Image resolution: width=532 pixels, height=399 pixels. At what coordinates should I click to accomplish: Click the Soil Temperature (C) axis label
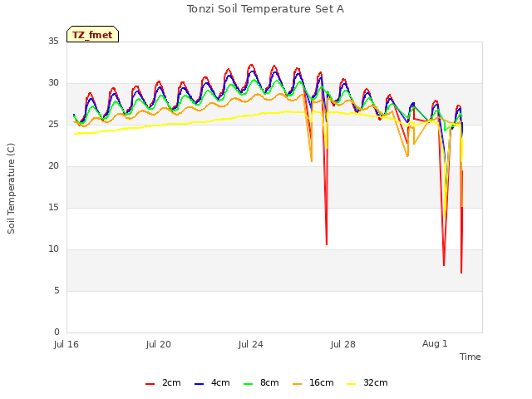(x=11, y=189)
